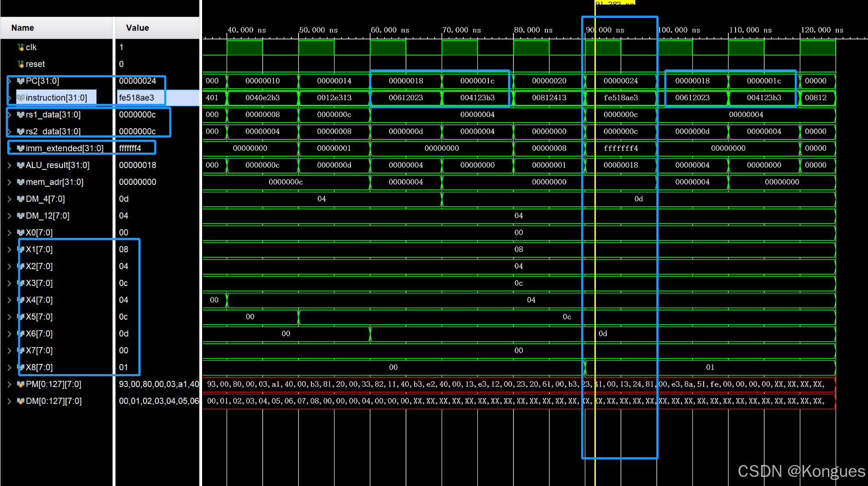Click the clk value 1

point(121,47)
